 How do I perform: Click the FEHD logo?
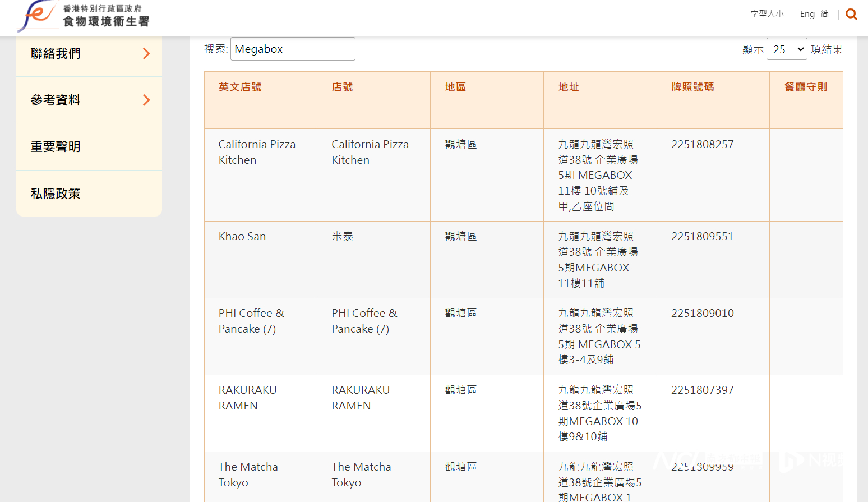(x=83, y=16)
